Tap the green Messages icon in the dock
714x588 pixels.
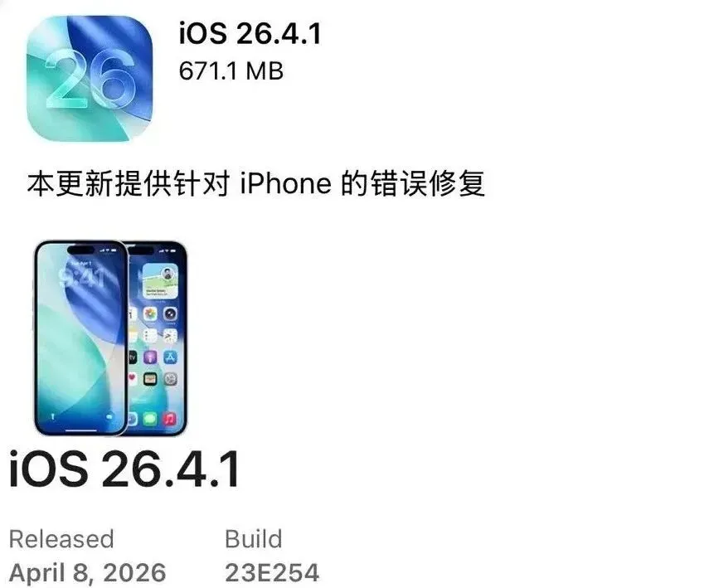[x=150, y=419]
